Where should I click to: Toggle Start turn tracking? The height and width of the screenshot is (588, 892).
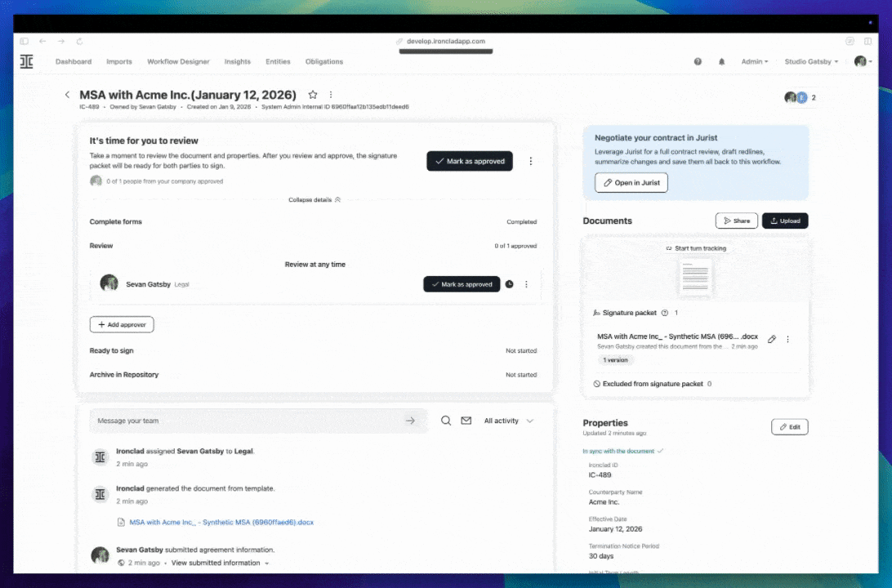click(695, 248)
